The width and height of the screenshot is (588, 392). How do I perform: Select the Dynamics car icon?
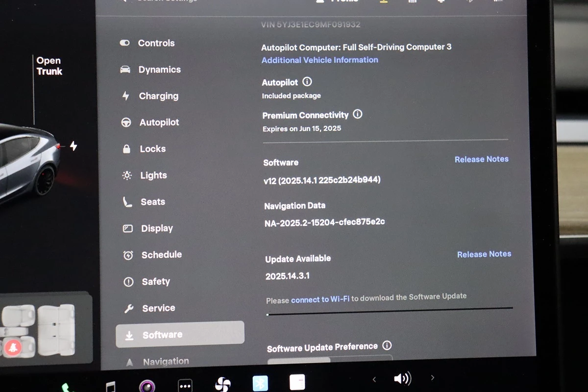coord(125,70)
